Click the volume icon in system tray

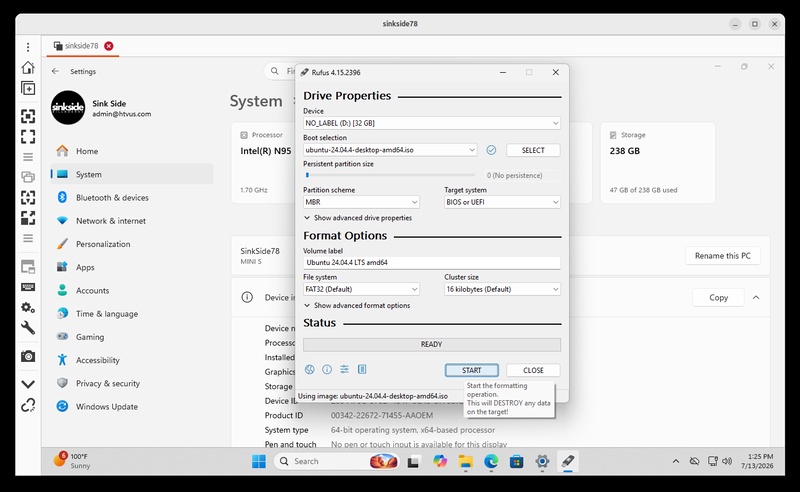point(727,461)
